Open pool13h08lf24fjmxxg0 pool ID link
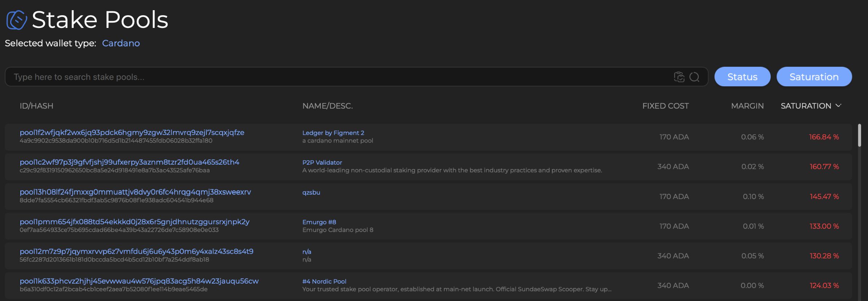The image size is (868, 301). 135,192
